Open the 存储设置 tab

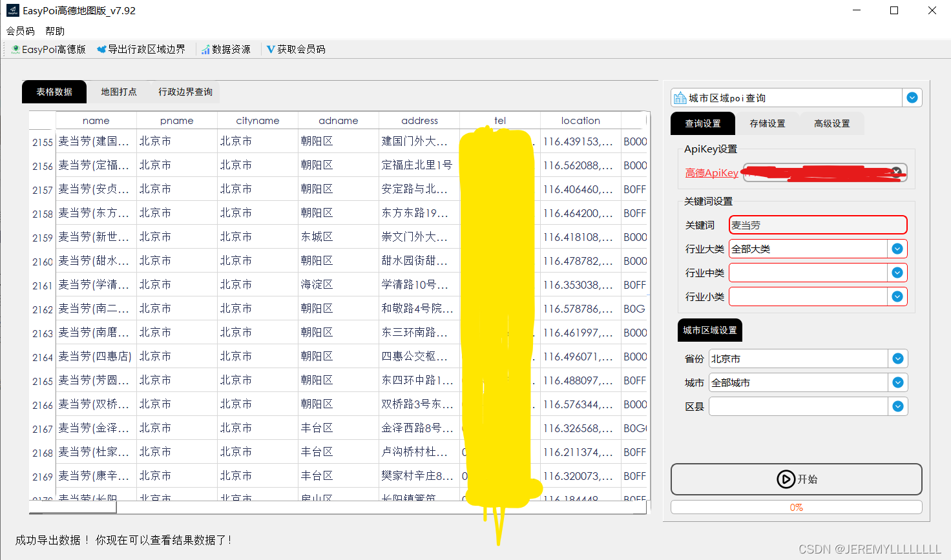(768, 123)
